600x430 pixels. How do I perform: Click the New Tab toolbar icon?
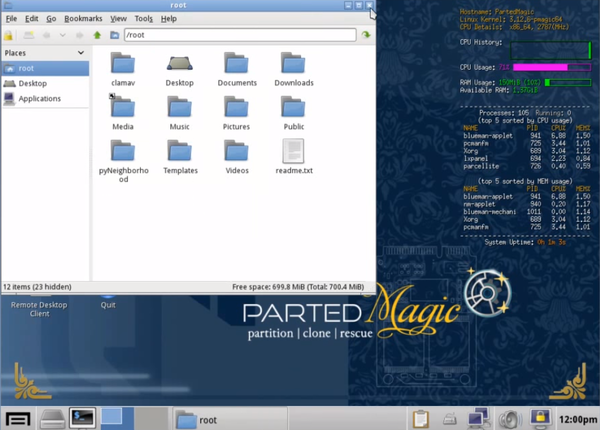(29, 35)
